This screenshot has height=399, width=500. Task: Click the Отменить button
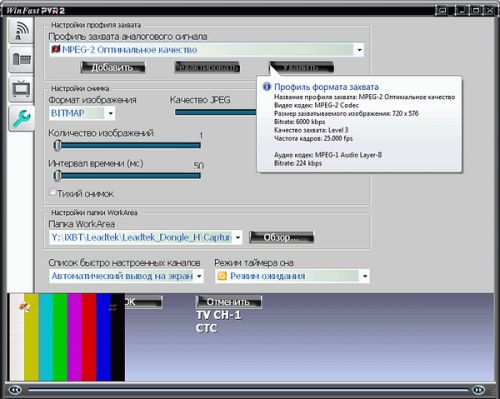point(228,302)
